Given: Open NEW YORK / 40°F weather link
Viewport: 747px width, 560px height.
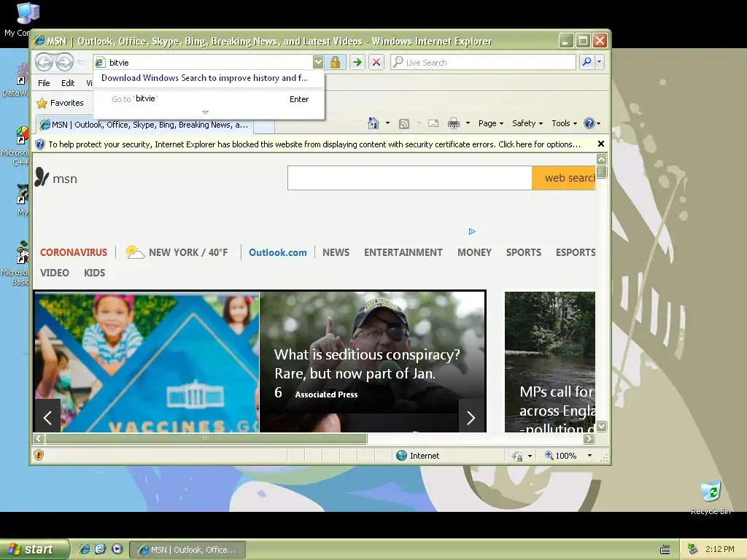Looking at the screenshot, I should point(177,252).
